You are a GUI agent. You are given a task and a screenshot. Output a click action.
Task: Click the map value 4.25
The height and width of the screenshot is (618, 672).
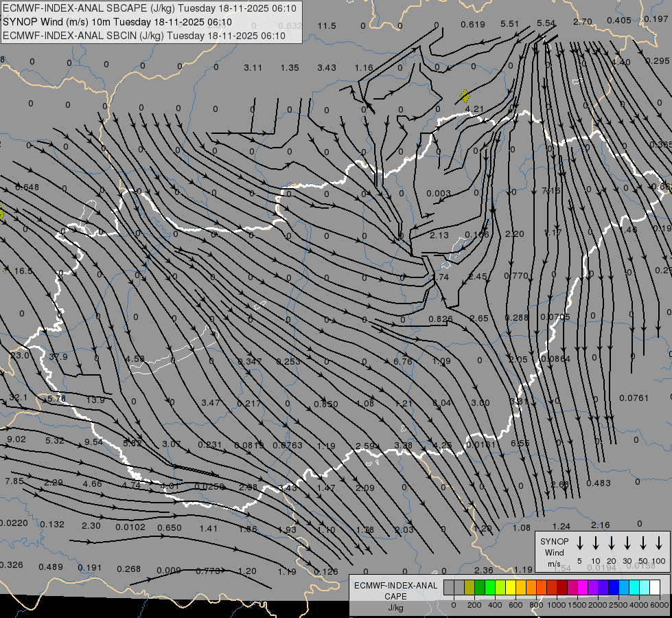point(443,445)
